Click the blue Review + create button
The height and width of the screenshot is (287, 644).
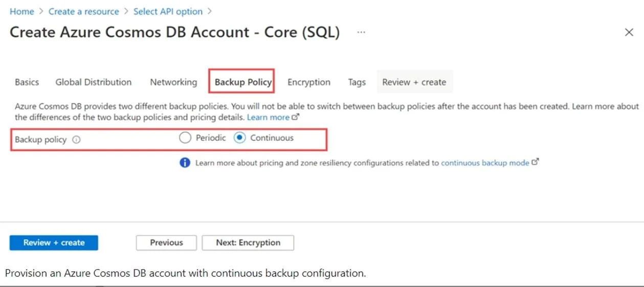click(54, 243)
